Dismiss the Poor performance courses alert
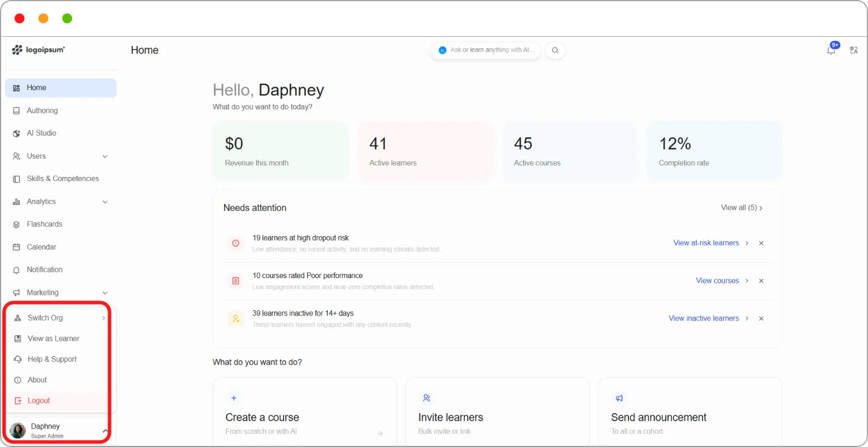 click(x=761, y=281)
